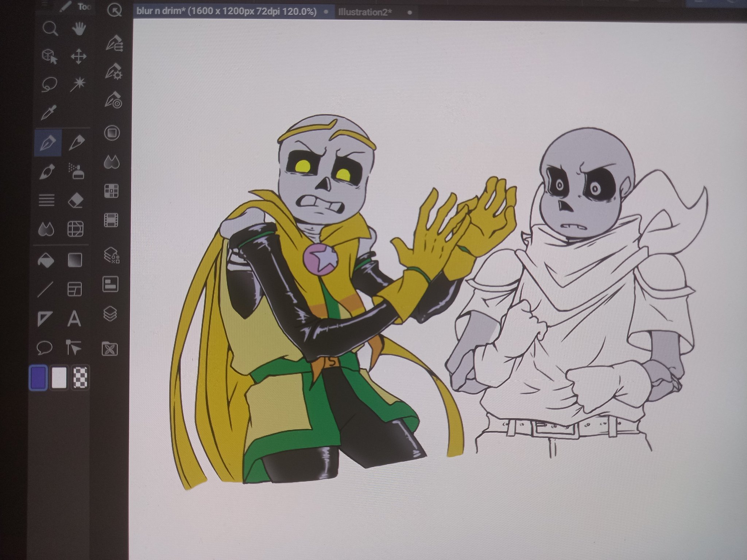Open the Layer Property palette
Screen dimensions: 747x560
pyautogui.click(x=112, y=255)
